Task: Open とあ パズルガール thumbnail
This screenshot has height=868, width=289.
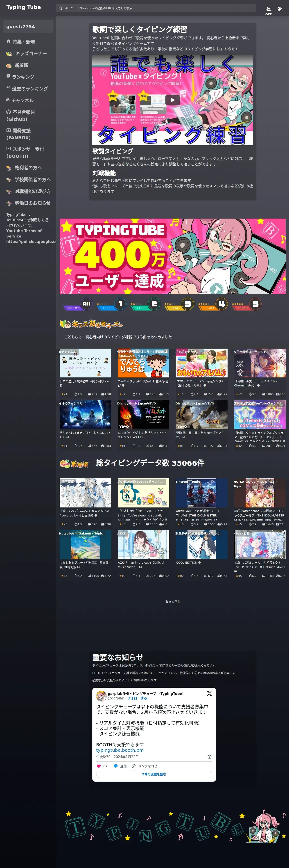Action: pos(260,544)
